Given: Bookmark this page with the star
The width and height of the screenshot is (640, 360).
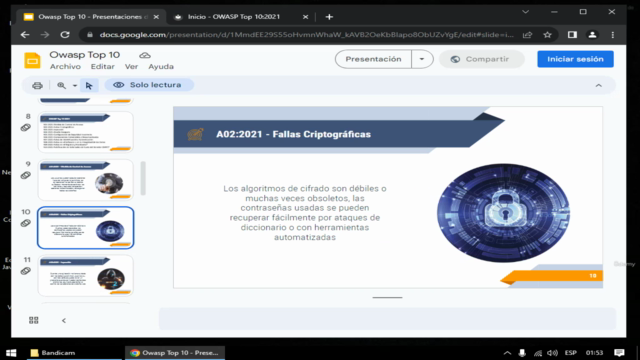Looking at the screenshot, I should pos(547,35).
